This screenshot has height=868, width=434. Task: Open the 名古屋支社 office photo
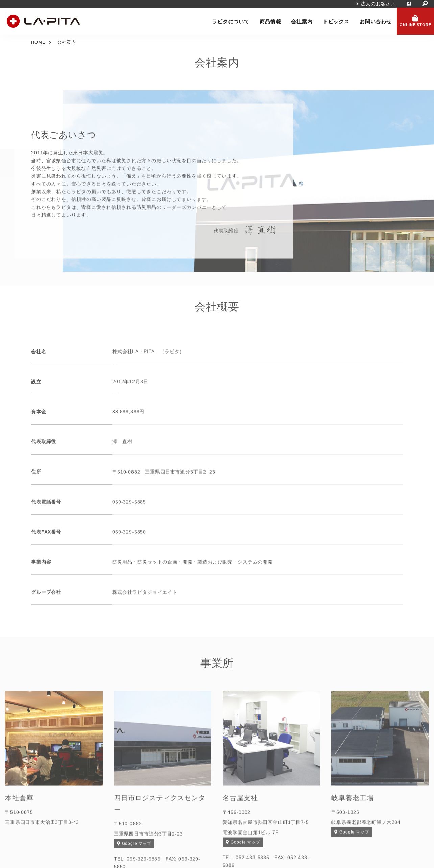tap(271, 738)
